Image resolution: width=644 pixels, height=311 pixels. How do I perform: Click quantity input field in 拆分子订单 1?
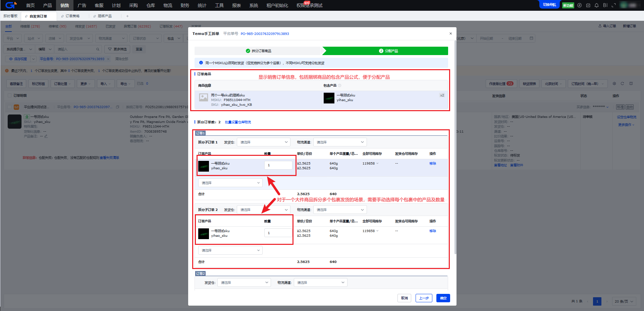click(278, 165)
